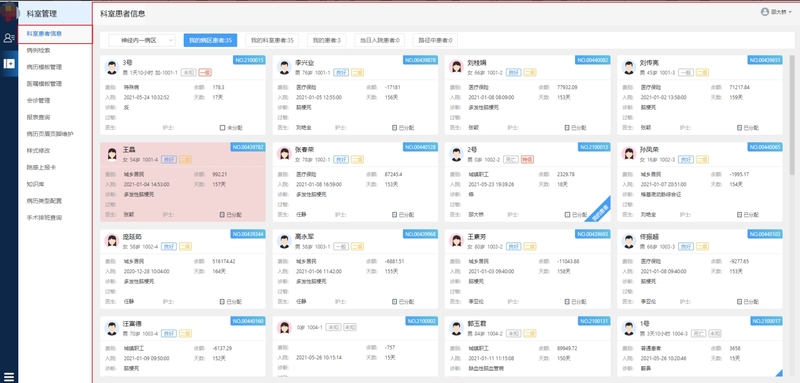Open avatar of patient 王素芳
Screen dimensions: 800x383
[x=456, y=241]
